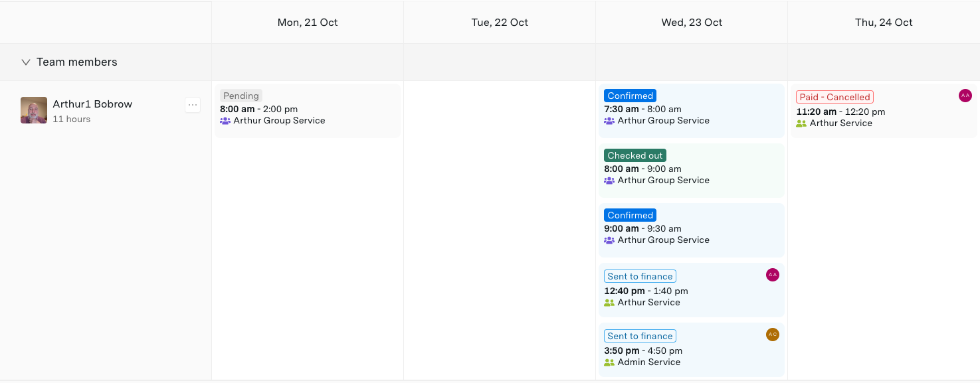Select the Mon, 21 Oct column header
This screenshot has width=980, height=383.
tap(307, 22)
